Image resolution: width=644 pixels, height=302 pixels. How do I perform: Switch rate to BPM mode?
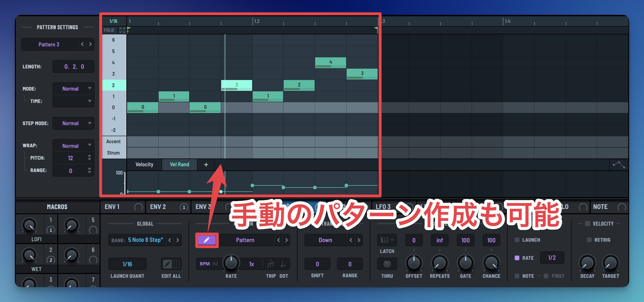pyautogui.click(x=205, y=264)
